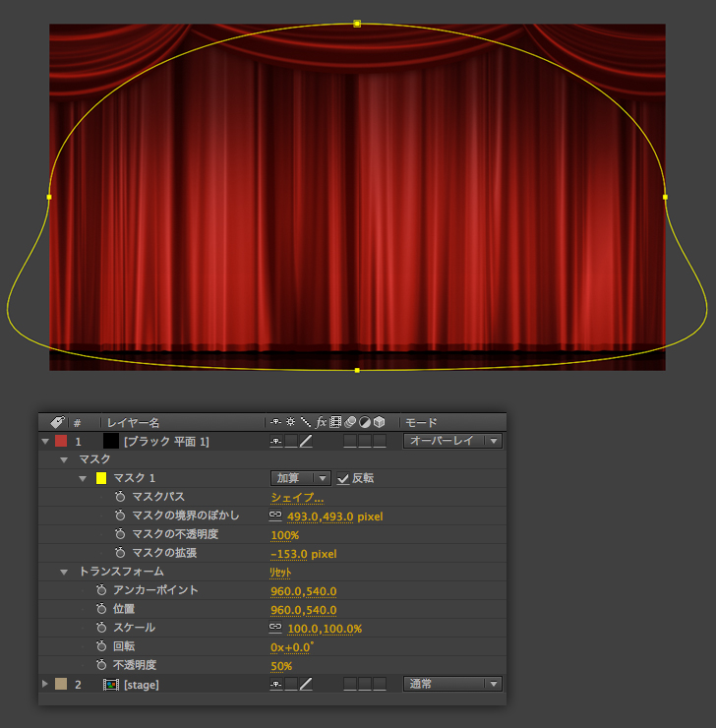Click constrain link icon for mask feather
Viewport: 716px width, 728px height.
click(275, 516)
